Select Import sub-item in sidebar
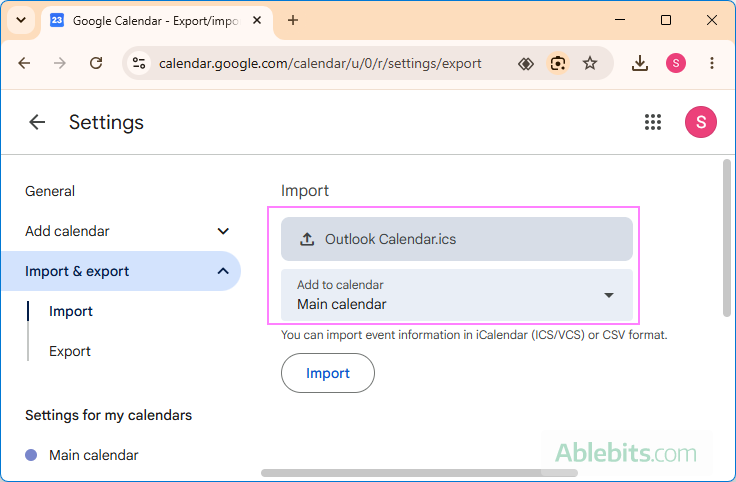736x482 pixels. click(x=71, y=311)
